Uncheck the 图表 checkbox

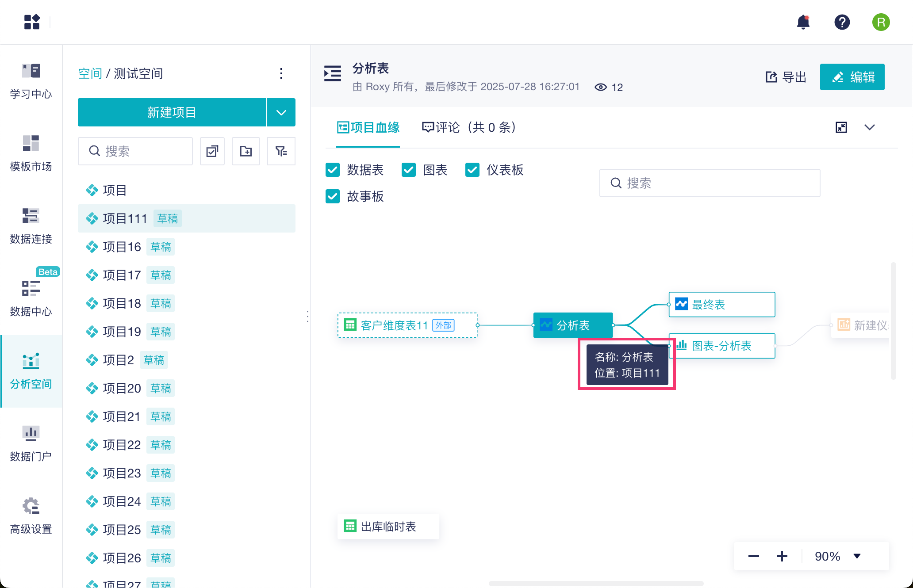[x=409, y=170]
